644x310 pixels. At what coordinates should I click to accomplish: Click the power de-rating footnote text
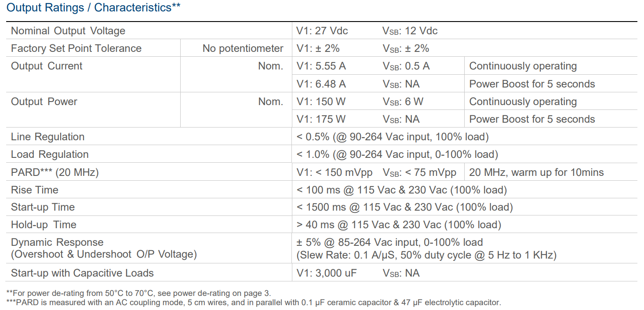pyautogui.click(x=139, y=293)
